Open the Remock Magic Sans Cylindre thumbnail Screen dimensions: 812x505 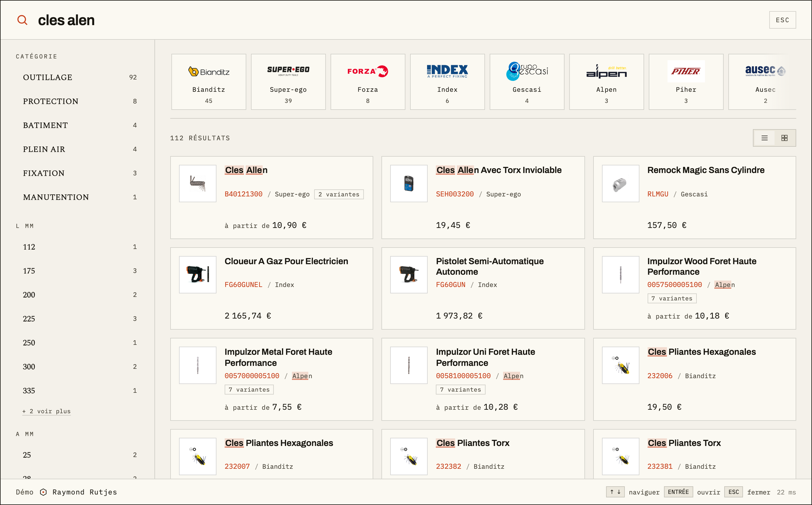[620, 184]
